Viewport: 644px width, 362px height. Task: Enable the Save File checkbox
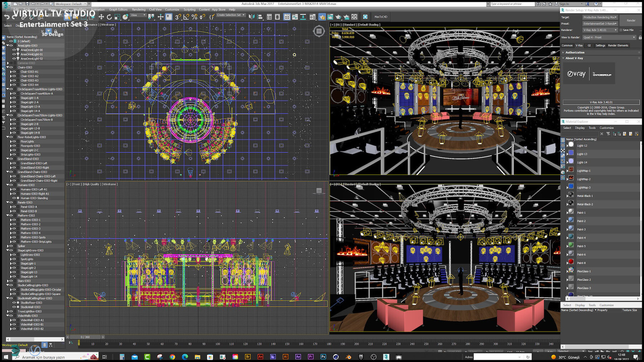pos(620,30)
